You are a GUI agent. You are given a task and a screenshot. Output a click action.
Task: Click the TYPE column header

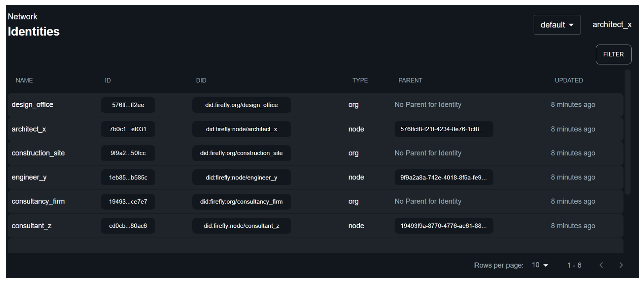point(360,80)
